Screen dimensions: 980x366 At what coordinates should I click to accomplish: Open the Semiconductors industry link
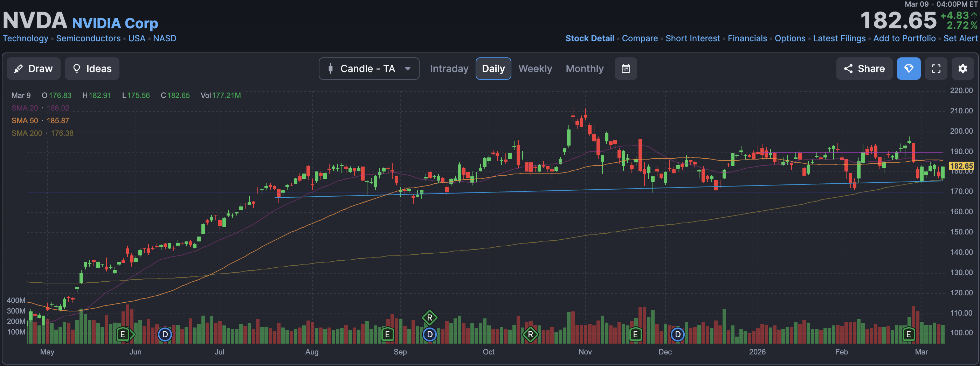coord(88,38)
